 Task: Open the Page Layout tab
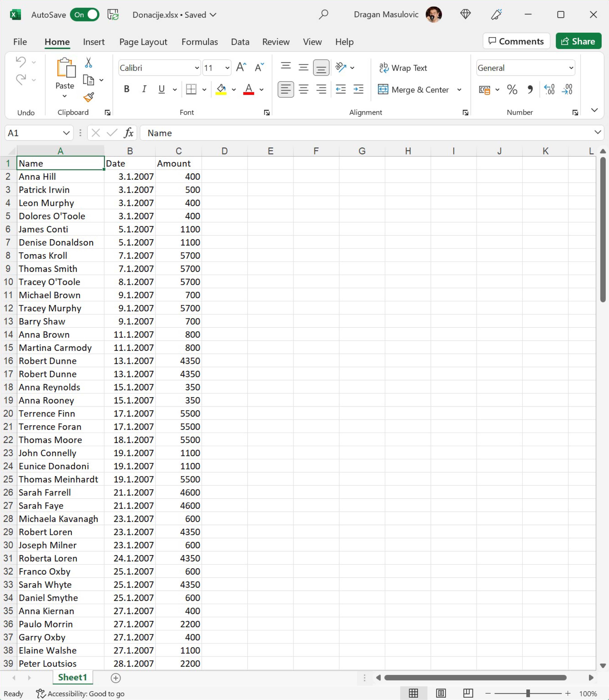tap(143, 42)
